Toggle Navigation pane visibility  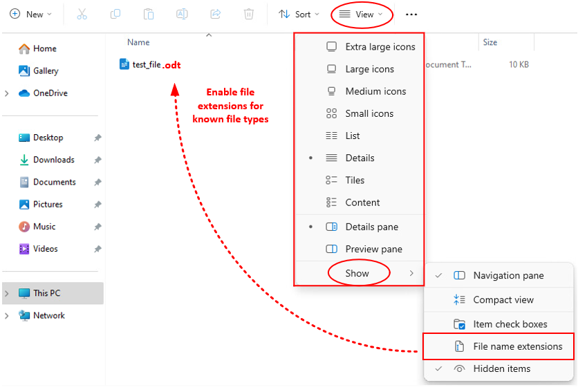(x=498, y=275)
